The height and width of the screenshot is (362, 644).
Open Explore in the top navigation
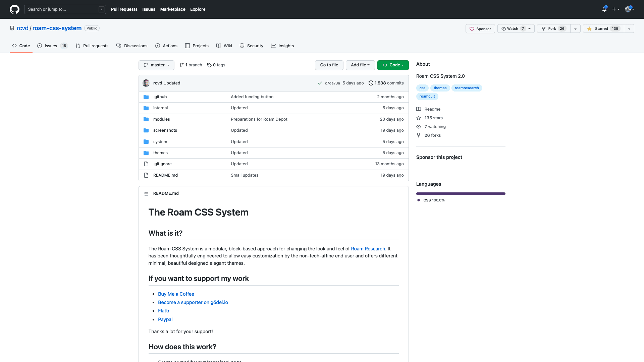pos(198,9)
